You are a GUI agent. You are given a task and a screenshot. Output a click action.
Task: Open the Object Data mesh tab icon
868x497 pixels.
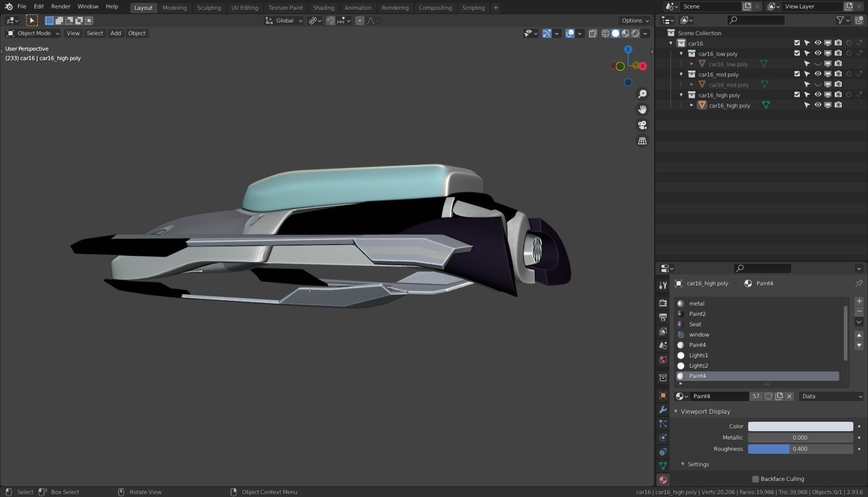pyautogui.click(x=663, y=465)
